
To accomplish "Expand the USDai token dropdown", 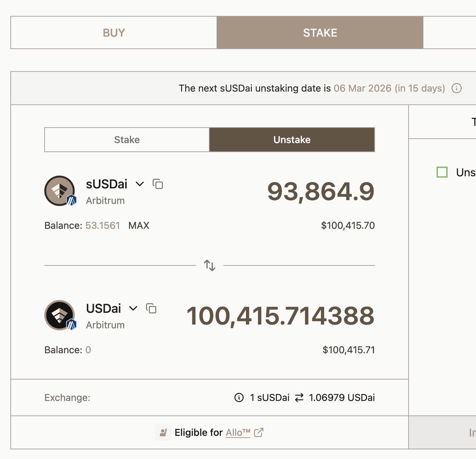I will pyautogui.click(x=133, y=308).
